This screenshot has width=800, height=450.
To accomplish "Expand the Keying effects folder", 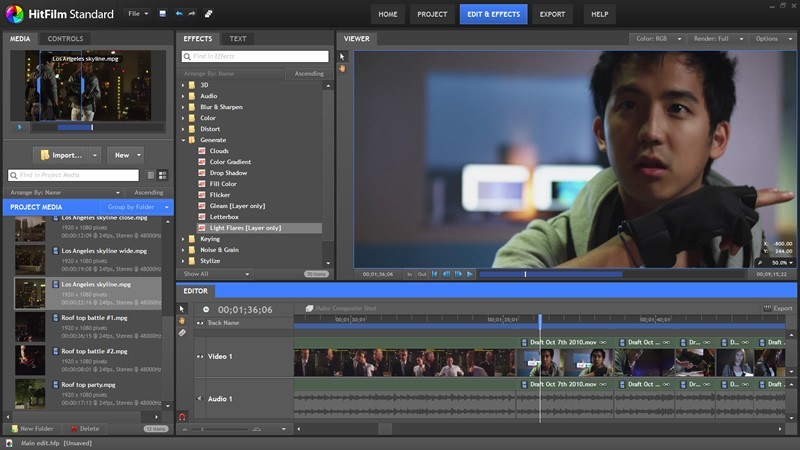I will [184, 239].
